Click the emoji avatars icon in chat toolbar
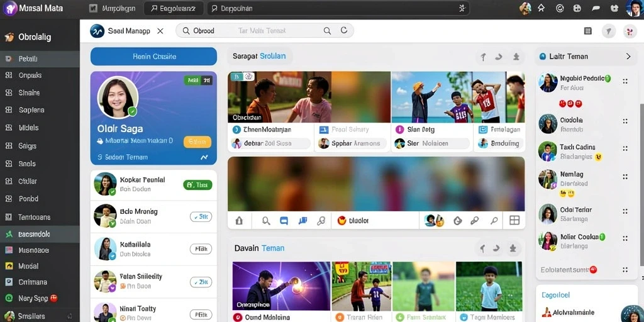This screenshot has width=644, height=322. (434, 221)
